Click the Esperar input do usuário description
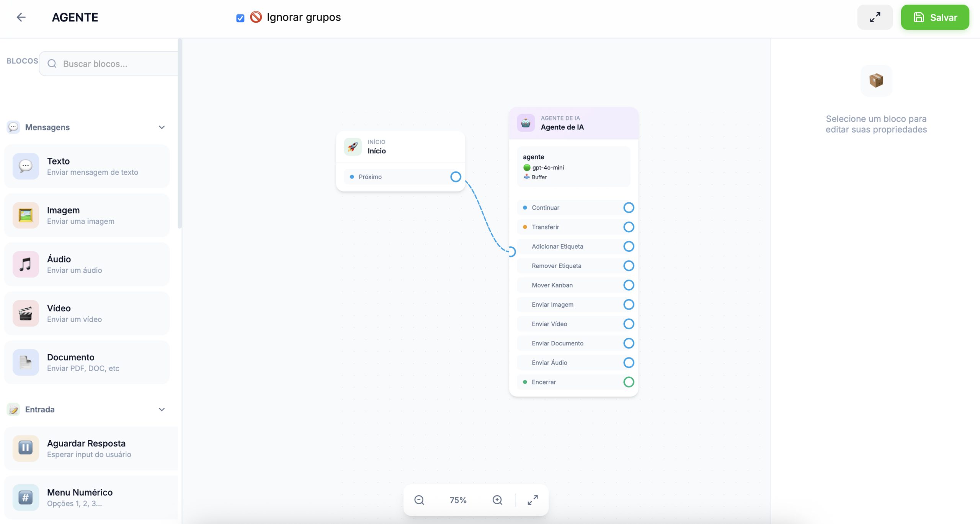 89,454
